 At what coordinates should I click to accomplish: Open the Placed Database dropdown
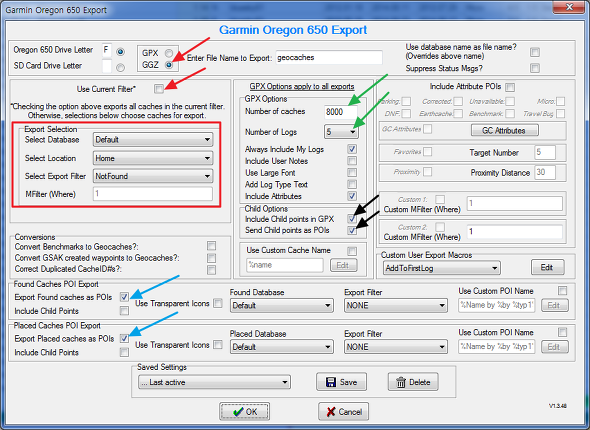pyautogui.click(x=281, y=347)
